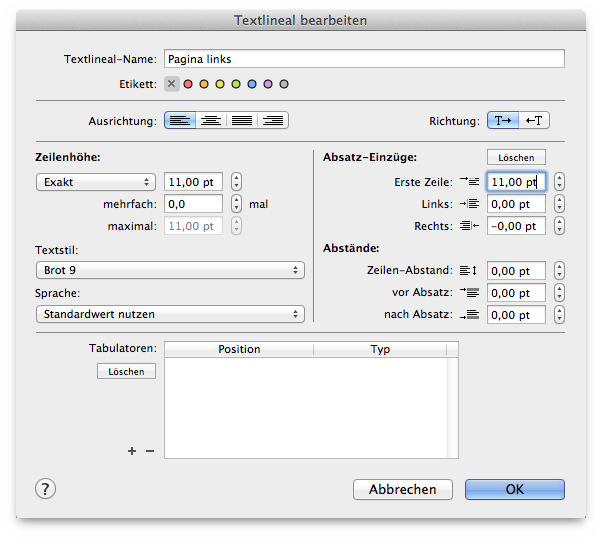Image resolution: width=602 pixels, height=540 pixels.
Task: Click the help question mark button
Action: (x=46, y=489)
